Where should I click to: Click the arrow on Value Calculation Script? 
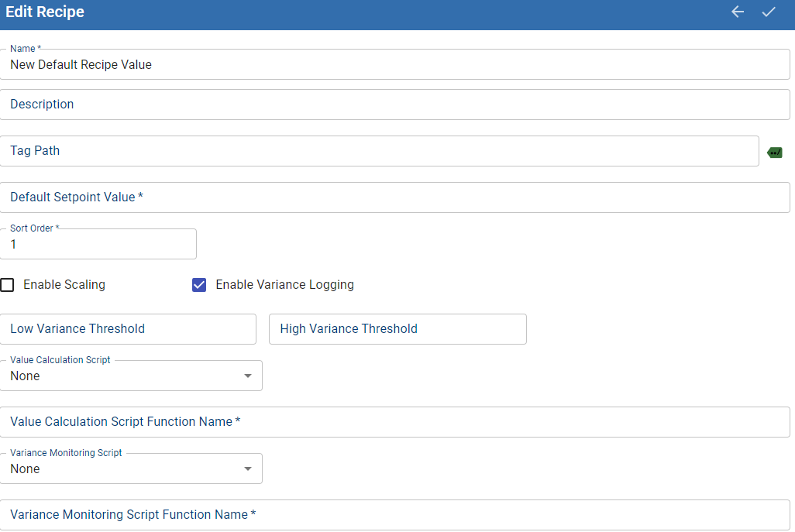click(248, 376)
